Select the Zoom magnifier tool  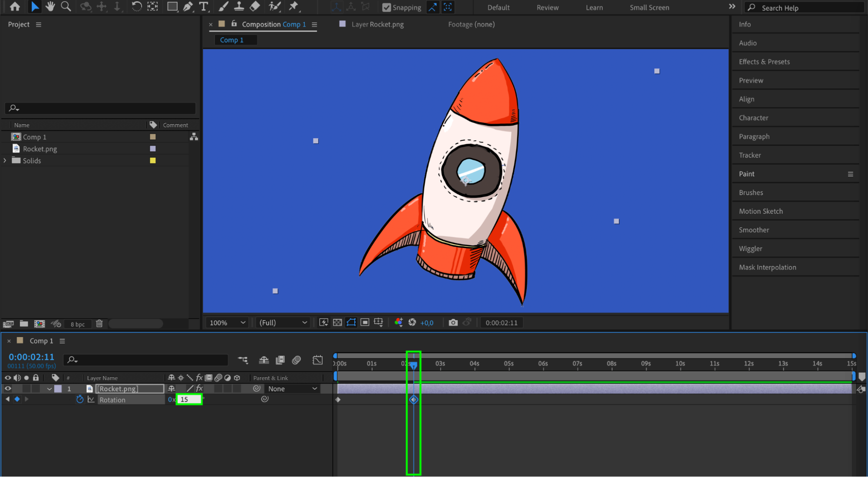66,7
